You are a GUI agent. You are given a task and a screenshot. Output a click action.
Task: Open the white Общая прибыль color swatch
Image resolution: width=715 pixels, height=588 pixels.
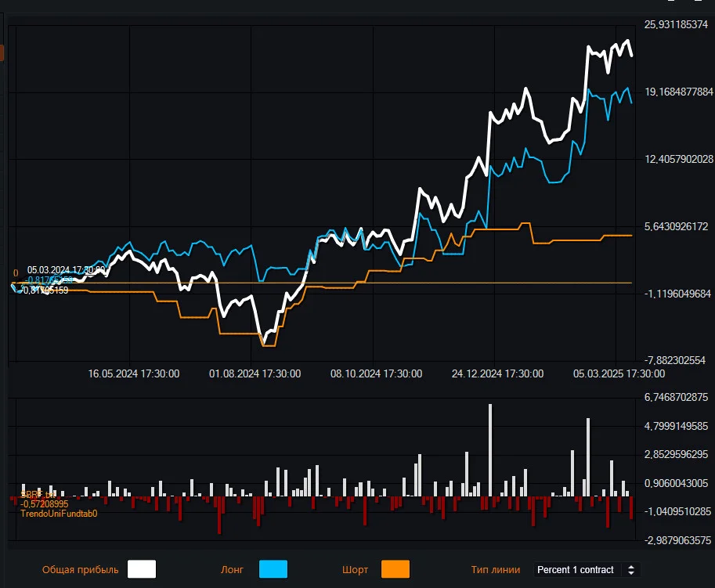click(x=142, y=569)
